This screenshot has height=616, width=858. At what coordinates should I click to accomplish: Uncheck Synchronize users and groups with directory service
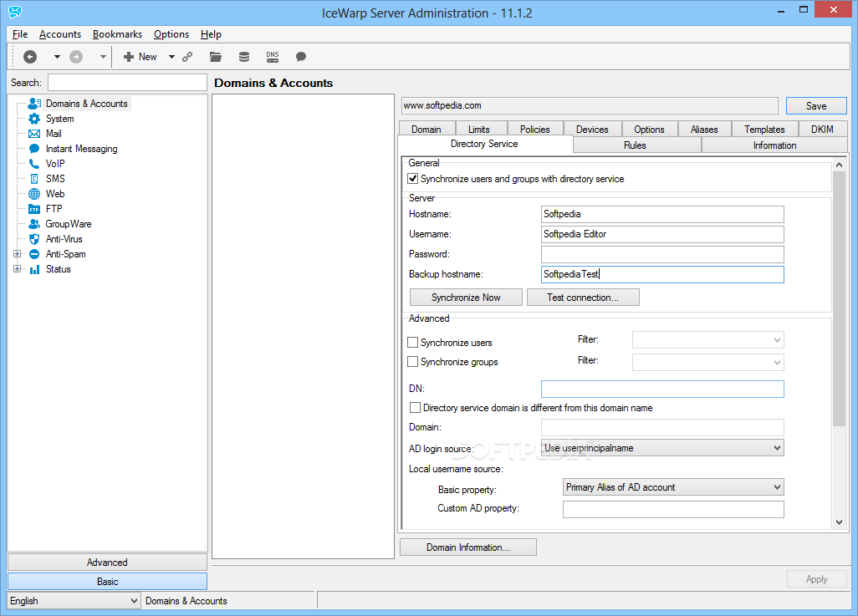pos(413,178)
